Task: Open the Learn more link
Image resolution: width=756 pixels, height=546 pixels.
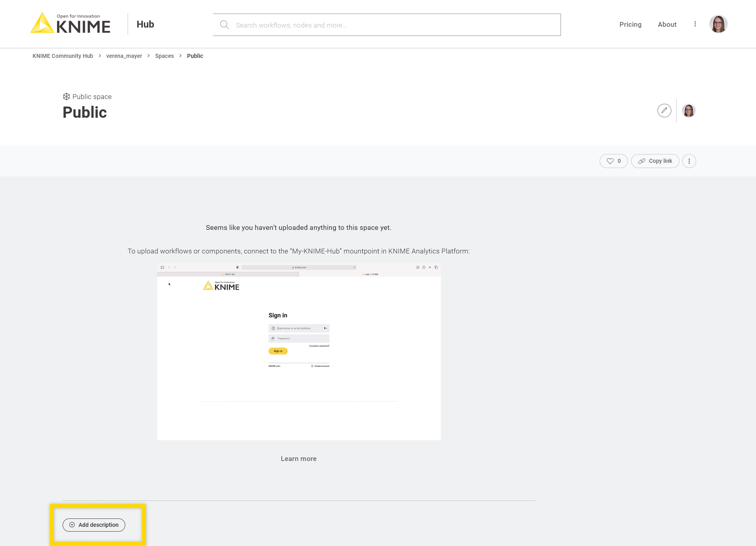Action: [298, 459]
